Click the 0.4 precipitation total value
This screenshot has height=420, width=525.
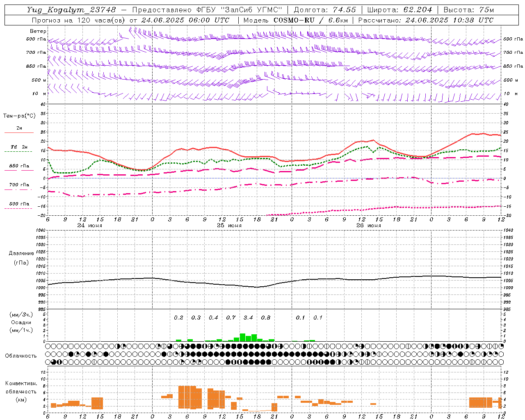point(213,317)
